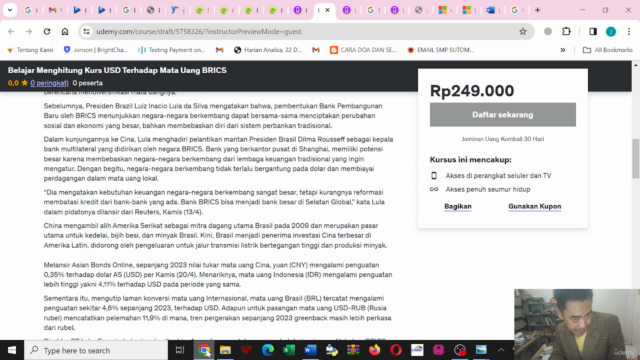Click the lifetime access infinity icon

(x=434, y=189)
